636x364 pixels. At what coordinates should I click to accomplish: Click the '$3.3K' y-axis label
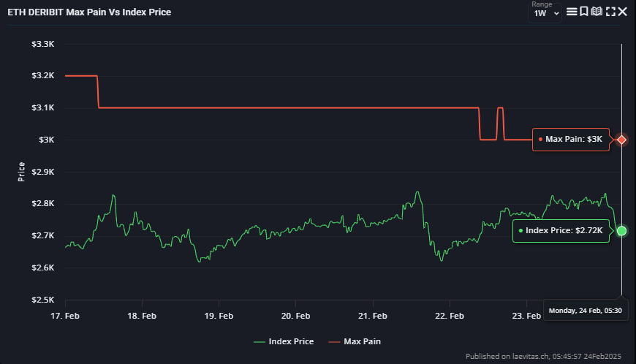click(x=43, y=44)
